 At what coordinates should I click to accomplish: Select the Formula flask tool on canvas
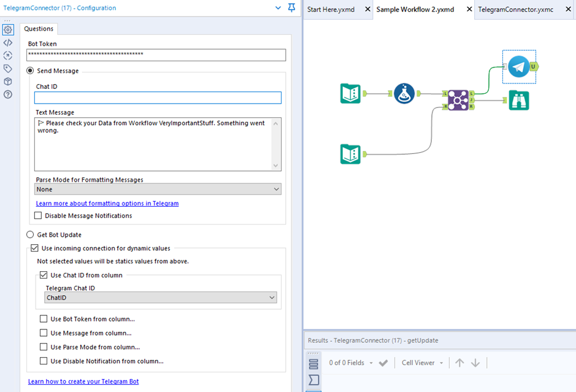pyautogui.click(x=404, y=93)
